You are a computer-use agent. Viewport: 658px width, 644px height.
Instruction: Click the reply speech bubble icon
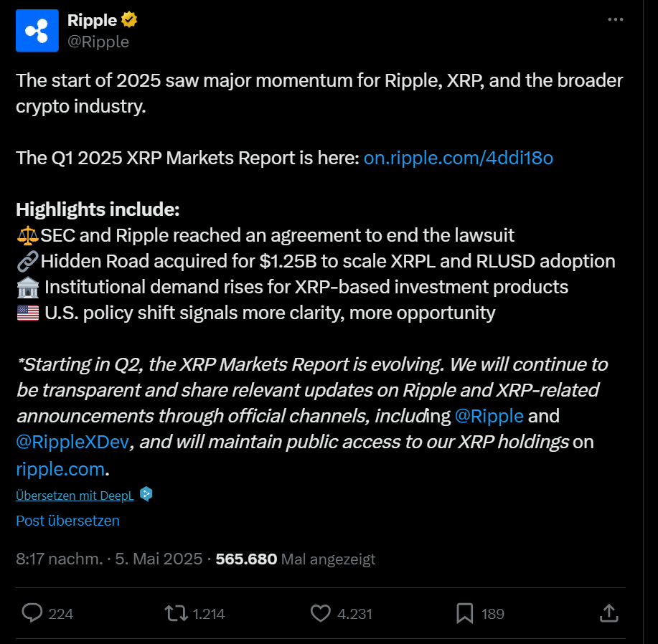(x=32, y=613)
